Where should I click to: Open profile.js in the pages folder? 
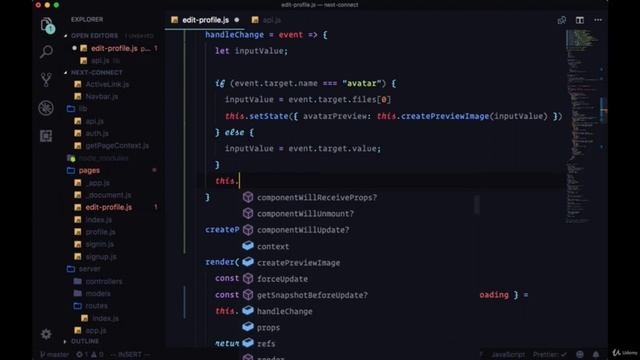(100, 232)
